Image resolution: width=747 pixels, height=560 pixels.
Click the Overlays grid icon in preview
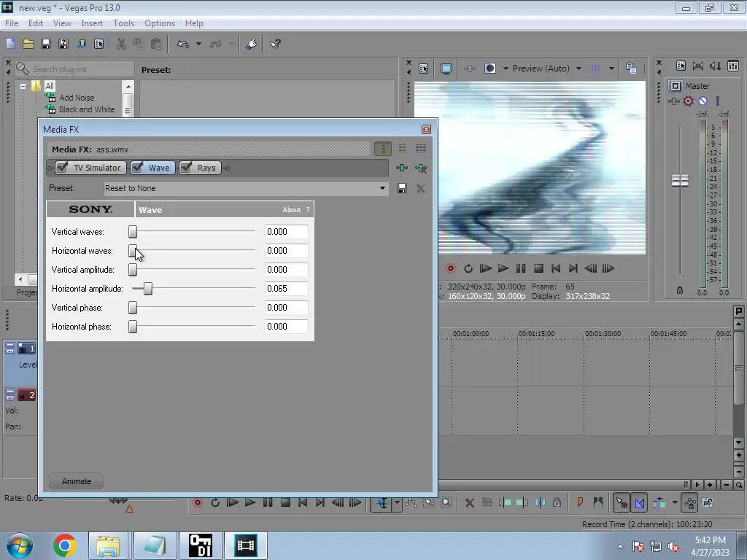click(x=596, y=69)
